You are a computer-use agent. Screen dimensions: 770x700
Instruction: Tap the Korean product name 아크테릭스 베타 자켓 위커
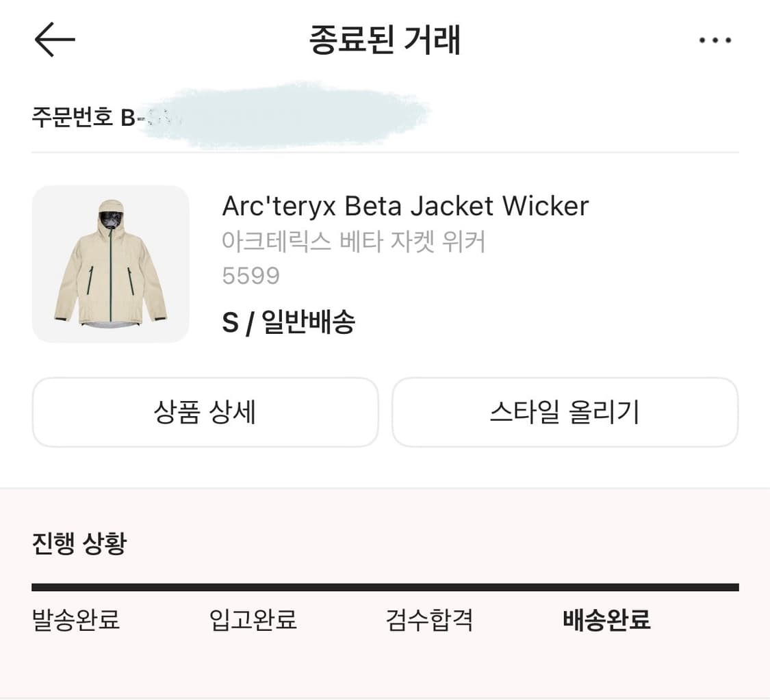point(354,242)
